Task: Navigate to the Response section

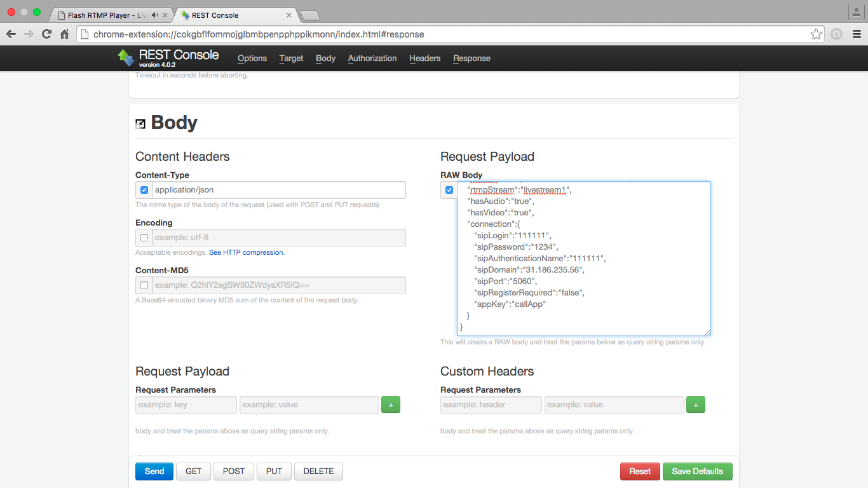Action: coord(471,58)
